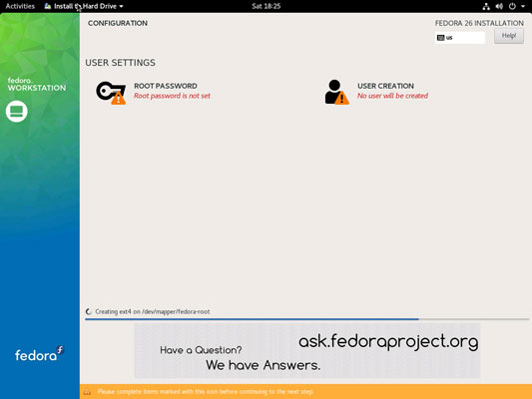Click the power icon in top bar
The image size is (532, 399).
(x=512, y=6)
